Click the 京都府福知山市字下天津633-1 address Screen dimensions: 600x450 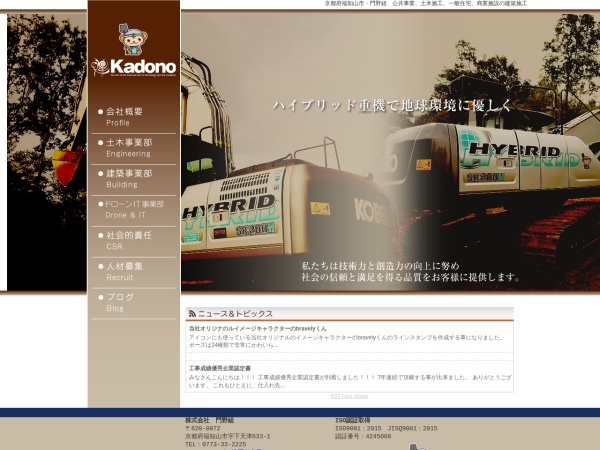point(228,436)
